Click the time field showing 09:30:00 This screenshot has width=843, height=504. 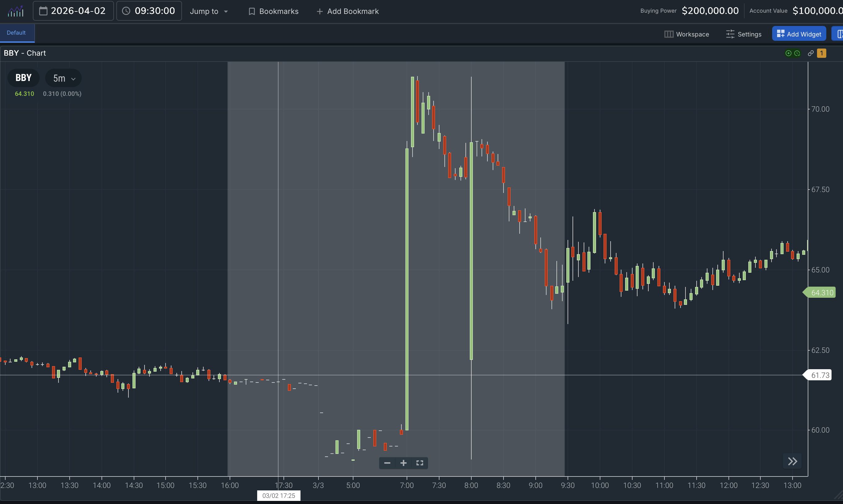(x=149, y=11)
